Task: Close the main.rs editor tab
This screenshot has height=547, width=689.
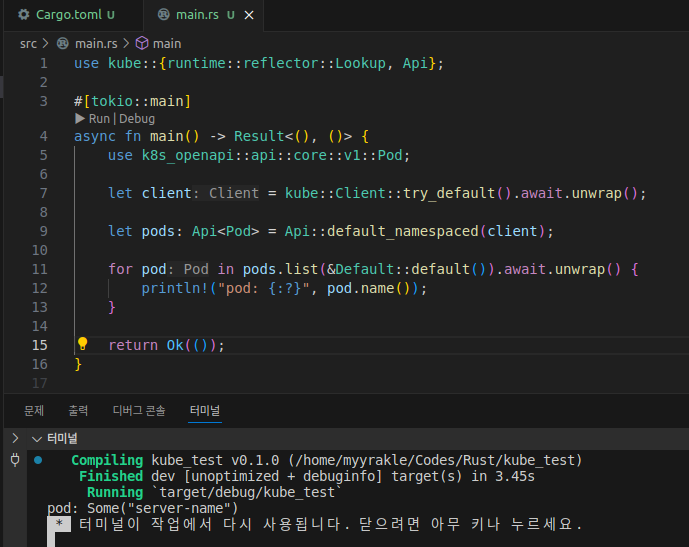Action: point(250,15)
